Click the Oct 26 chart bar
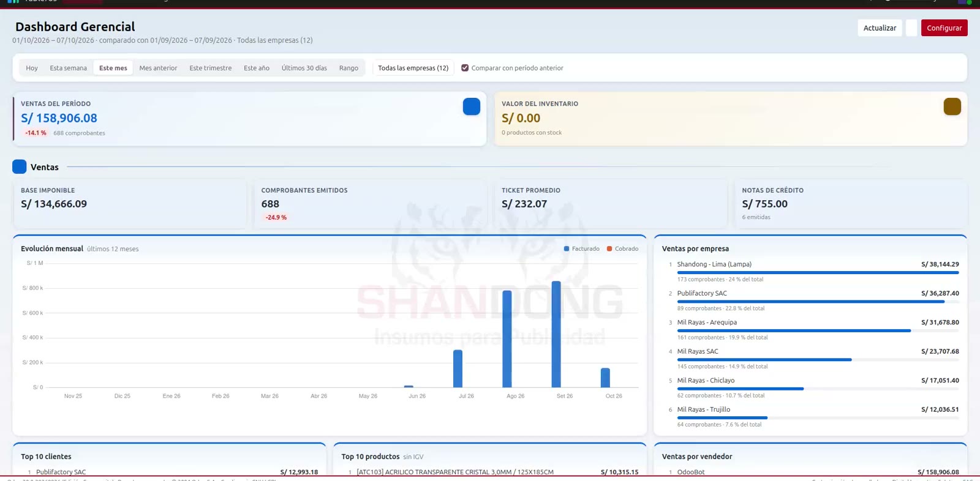This screenshot has height=481, width=980. (605, 378)
